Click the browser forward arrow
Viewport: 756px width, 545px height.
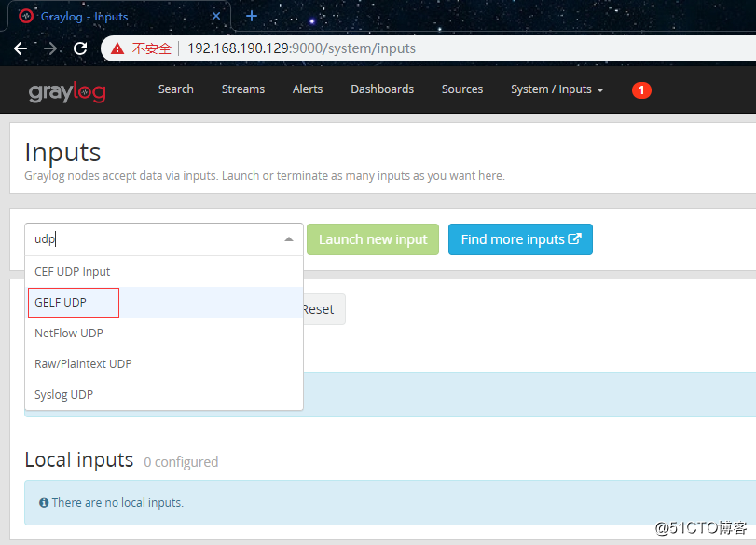[50, 48]
